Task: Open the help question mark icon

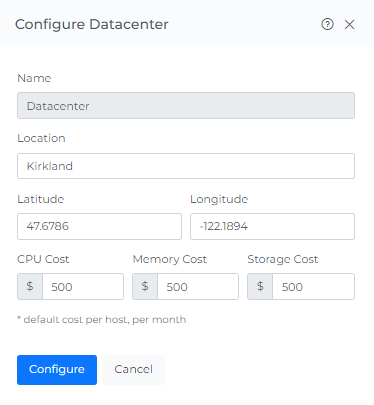Action: point(327,24)
